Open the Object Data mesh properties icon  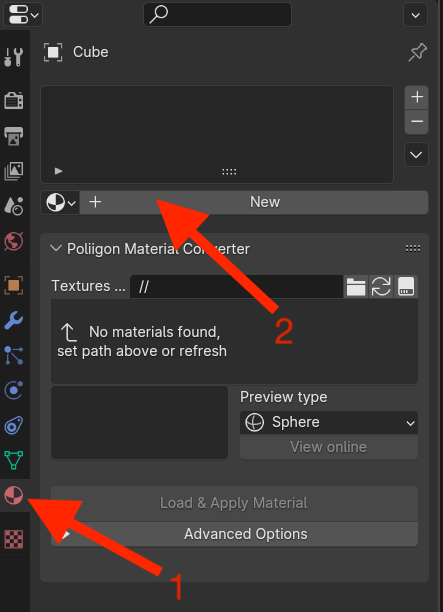pyautogui.click(x=14, y=460)
